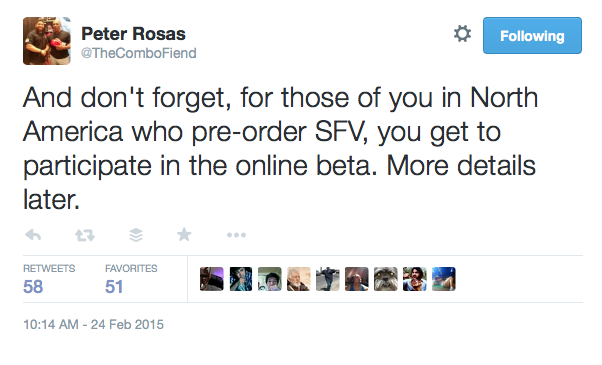Open the last blue avatar in row
Image resolution: width=602 pixels, height=365 pixels.
(x=444, y=279)
